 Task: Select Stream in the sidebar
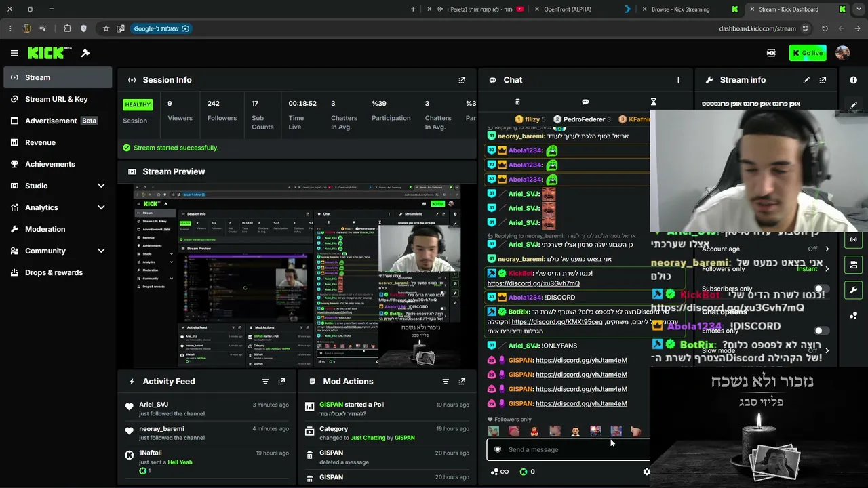pyautogui.click(x=58, y=77)
